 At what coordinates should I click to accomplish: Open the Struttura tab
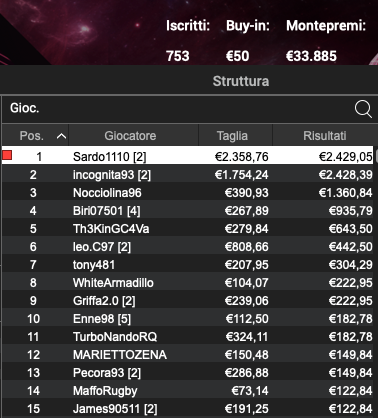tap(241, 81)
